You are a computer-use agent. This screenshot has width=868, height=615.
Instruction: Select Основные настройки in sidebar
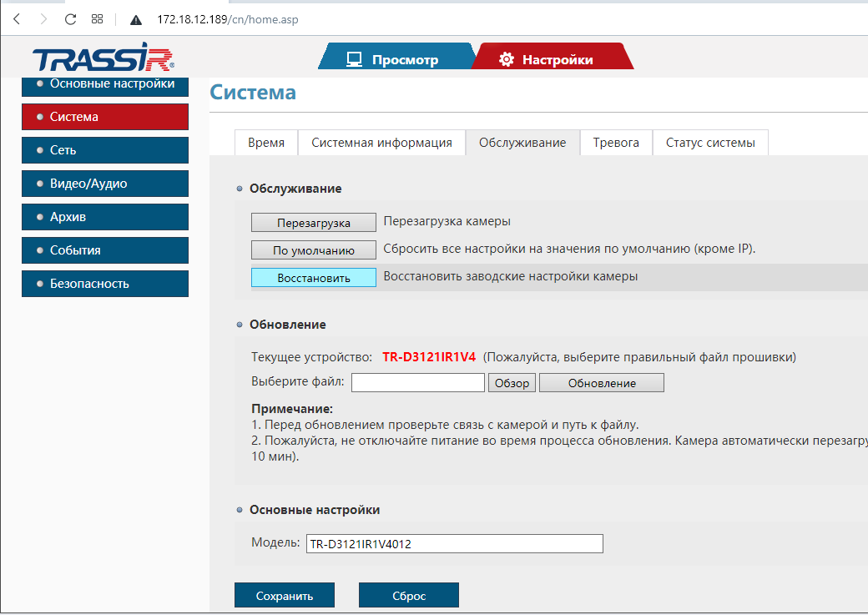(105, 85)
